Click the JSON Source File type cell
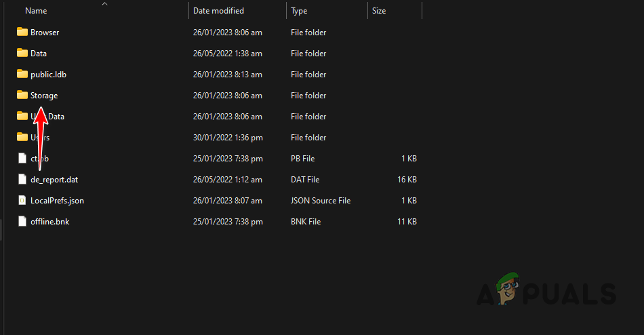 (x=321, y=201)
